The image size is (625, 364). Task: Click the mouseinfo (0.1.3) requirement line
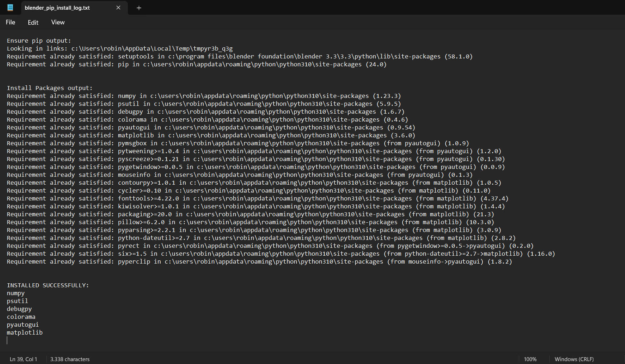pos(240,175)
